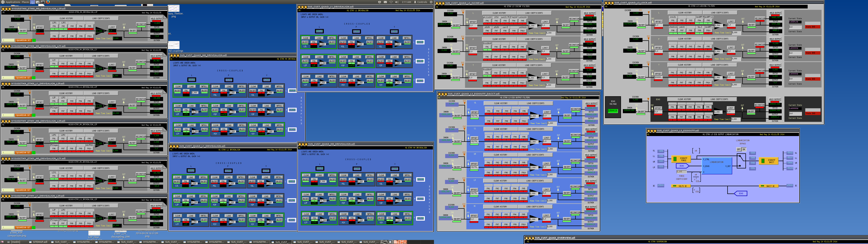This screenshot has height=244, width=868.
Task: Click the 2:11 AM clock in top panel
Action: click(406, 2)
